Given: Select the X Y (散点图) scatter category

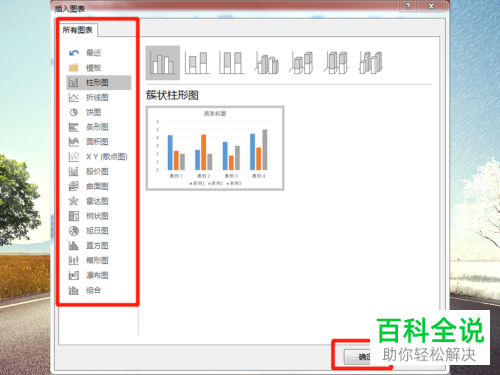Looking at the screenshot, I should click(99, 157).
